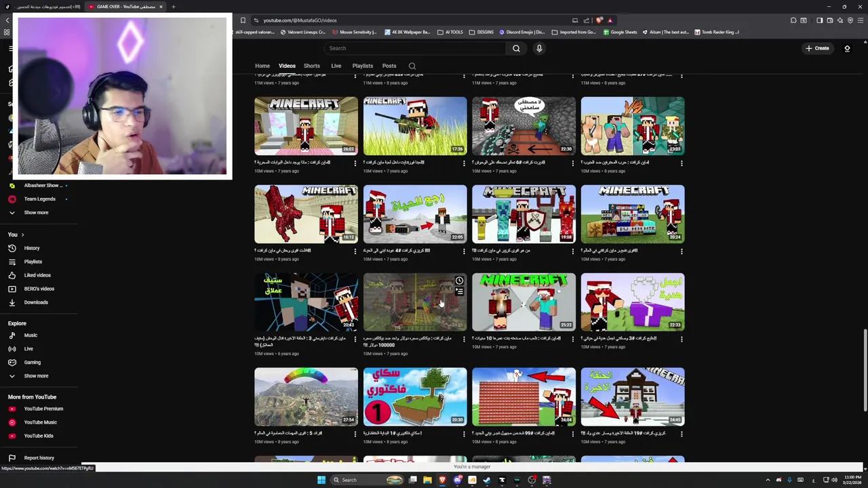Open the 22:05 car video thumbnail

[415, 214]
